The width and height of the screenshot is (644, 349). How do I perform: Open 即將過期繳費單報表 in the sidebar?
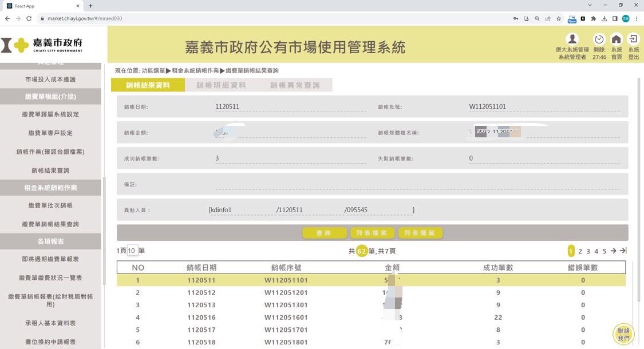coord(50,259)
